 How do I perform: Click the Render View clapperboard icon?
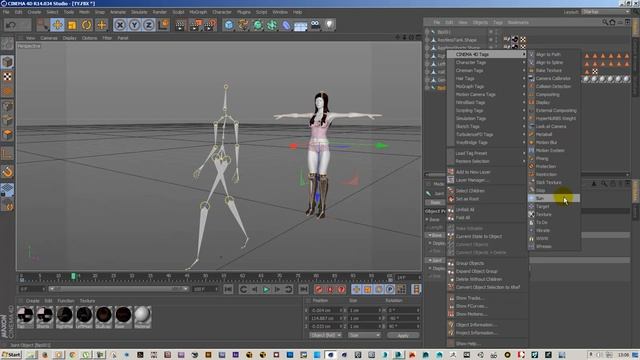click(x=180, y=25)
